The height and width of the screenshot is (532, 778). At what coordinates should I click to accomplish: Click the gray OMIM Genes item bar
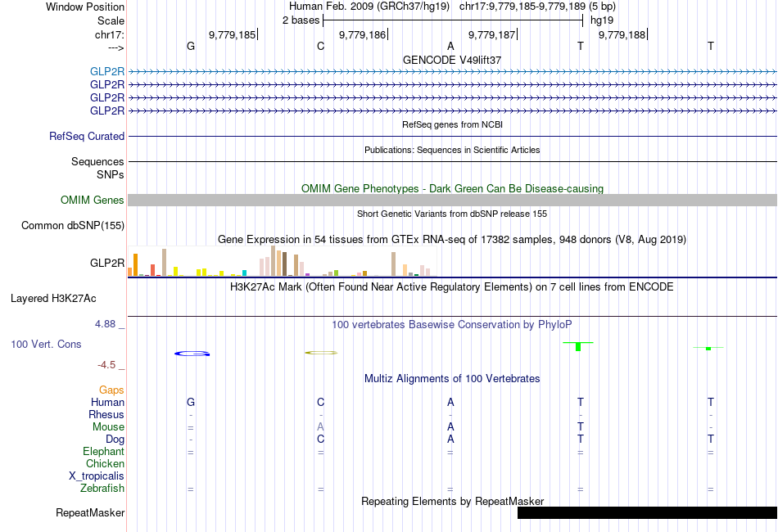452,200
